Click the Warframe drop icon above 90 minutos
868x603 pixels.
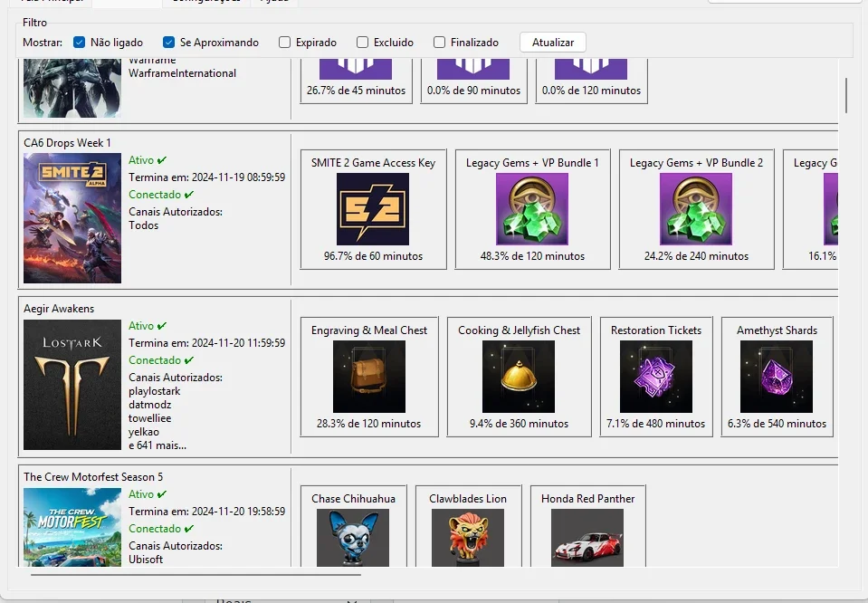point(473,69)
